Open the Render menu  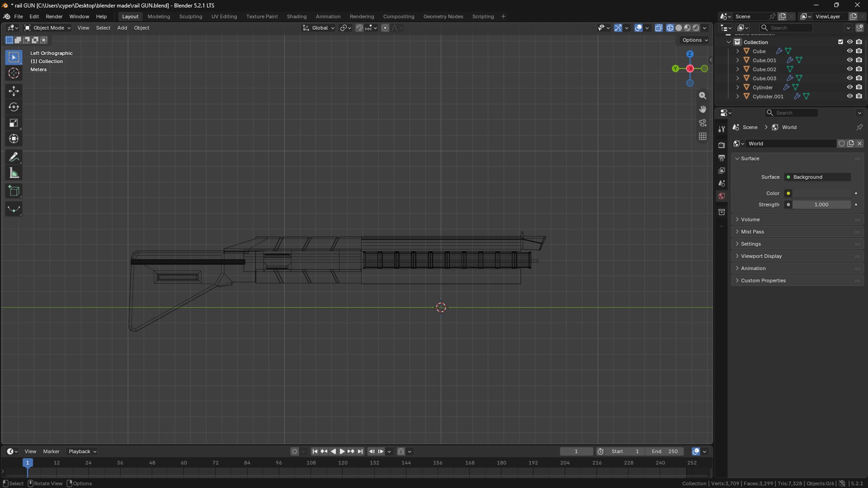(54, 16)
